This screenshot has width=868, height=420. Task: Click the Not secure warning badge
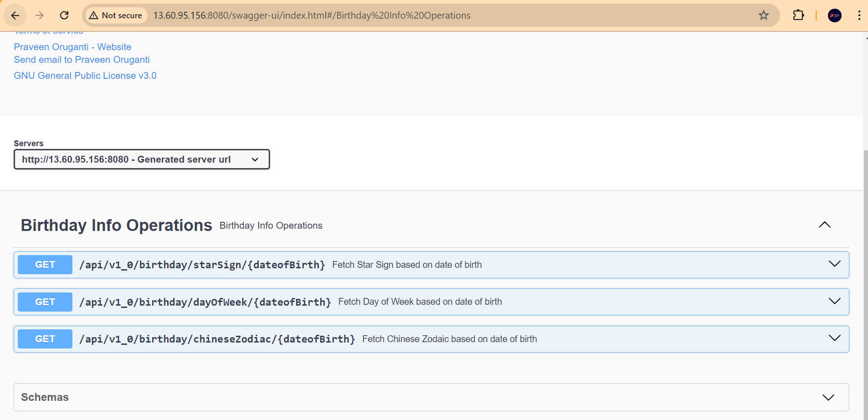point(116,15)
